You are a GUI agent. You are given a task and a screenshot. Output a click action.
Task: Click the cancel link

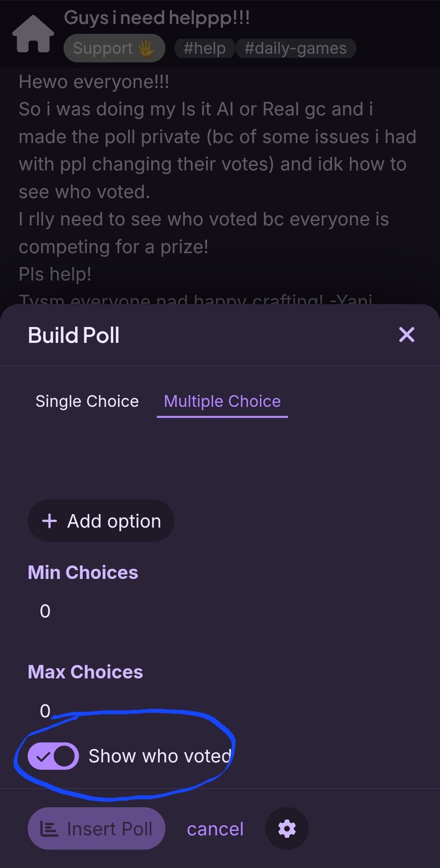[215, 829]
